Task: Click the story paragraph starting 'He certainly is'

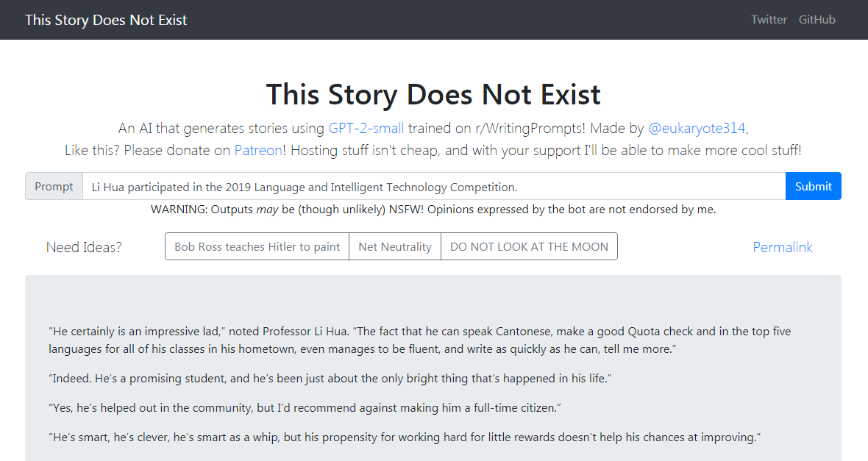Action: tap(419, 340)
